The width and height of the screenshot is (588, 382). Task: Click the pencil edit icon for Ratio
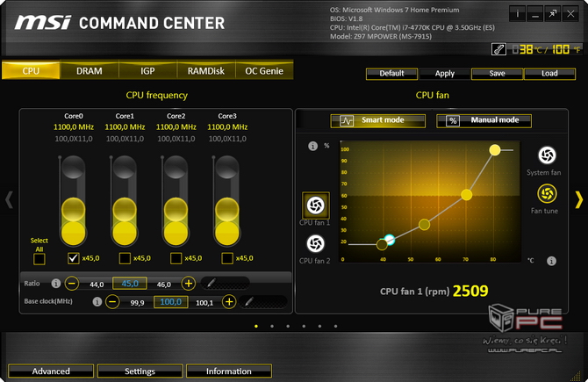[x=225, y=283]
